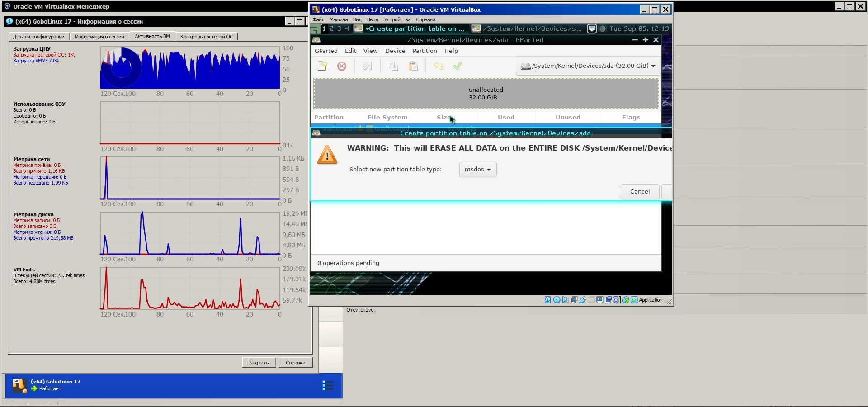
Task: Open the msdos partition table type dropdown
Action: 478,170
